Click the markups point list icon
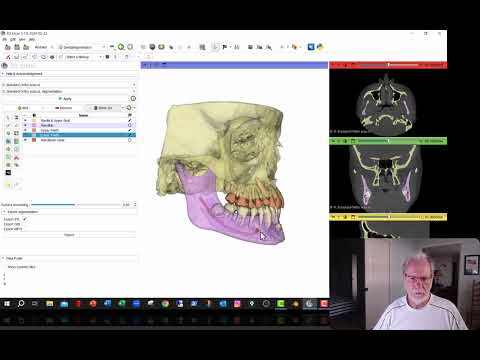The image size is (480, 360). pos(8,57)
